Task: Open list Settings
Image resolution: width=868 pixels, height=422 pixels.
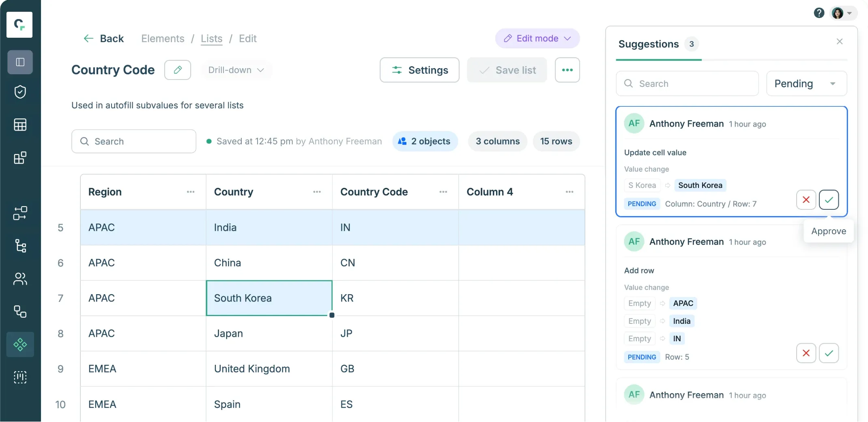Action: tap(419, 70)
